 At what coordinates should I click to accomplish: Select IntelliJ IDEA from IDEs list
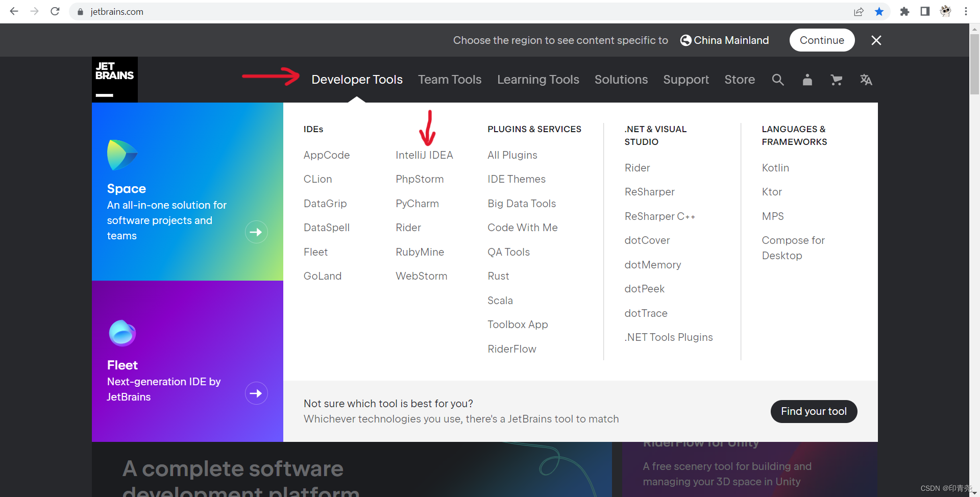point(424,155)
